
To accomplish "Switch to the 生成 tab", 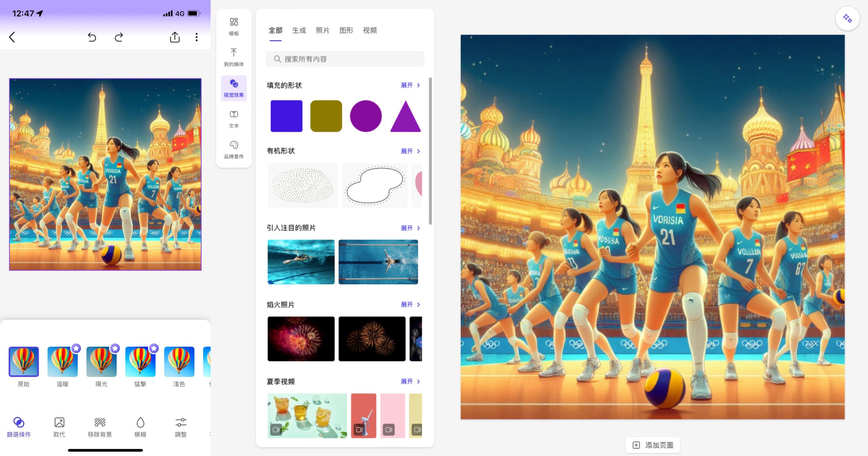I will coord(299,31).
